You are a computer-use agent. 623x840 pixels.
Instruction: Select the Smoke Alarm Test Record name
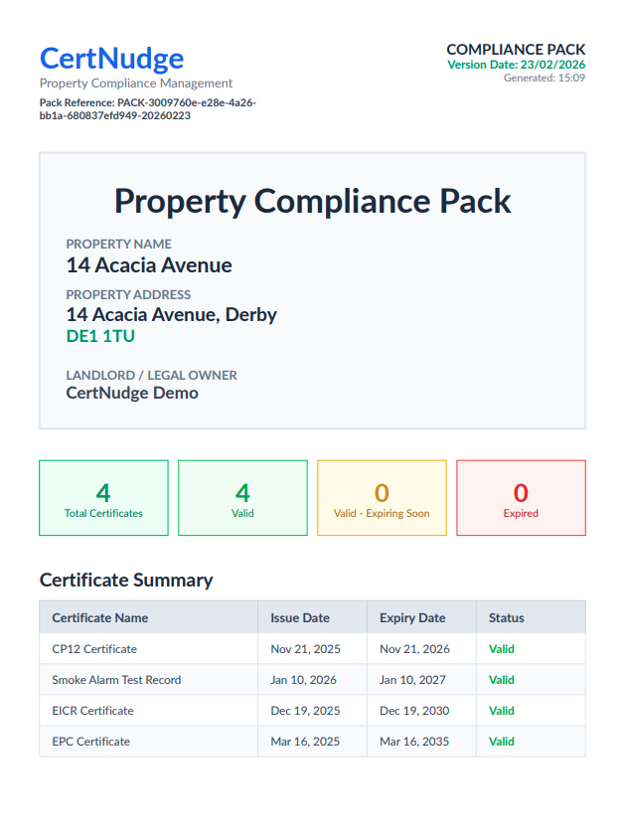[116, 680]
